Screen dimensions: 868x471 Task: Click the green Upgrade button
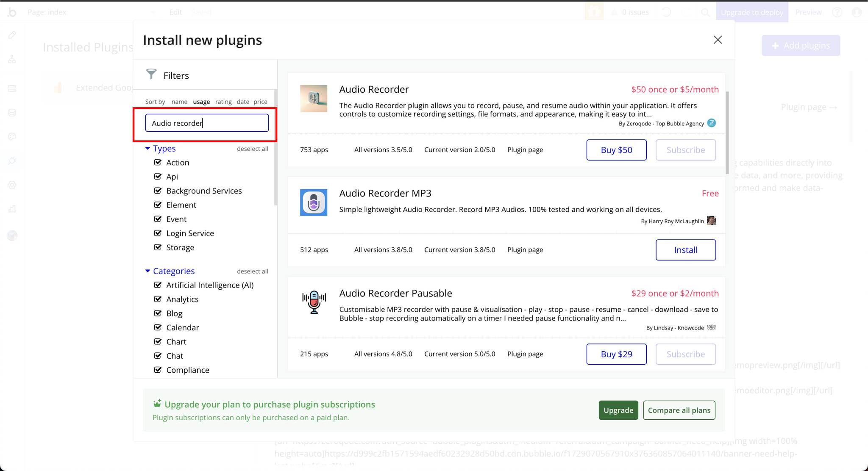click(618, 410)
